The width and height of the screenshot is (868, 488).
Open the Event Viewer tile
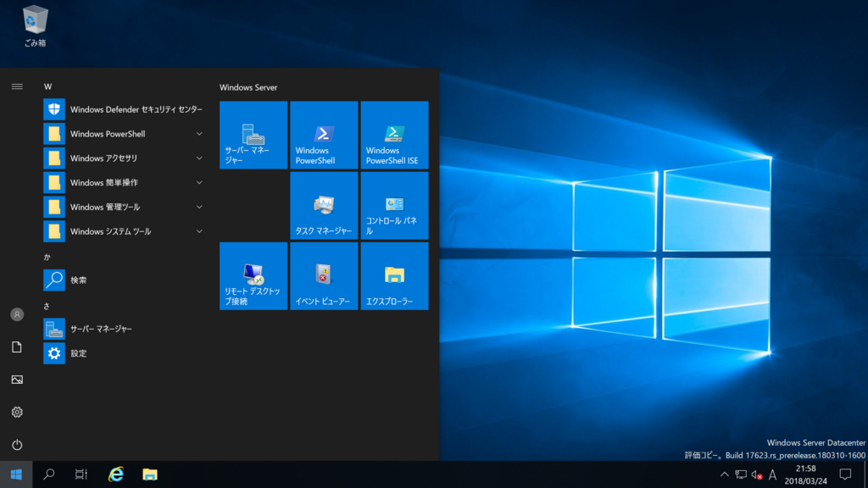324,275
